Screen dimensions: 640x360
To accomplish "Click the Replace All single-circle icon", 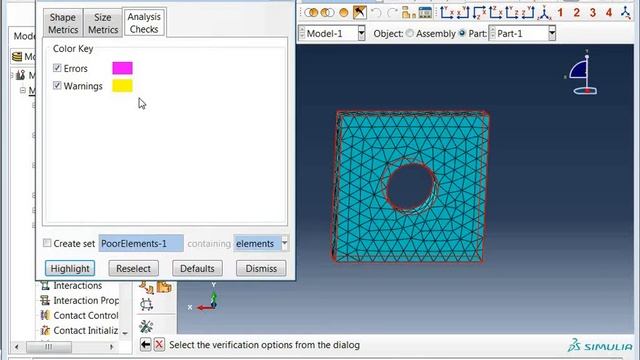I will pos(344,13).
